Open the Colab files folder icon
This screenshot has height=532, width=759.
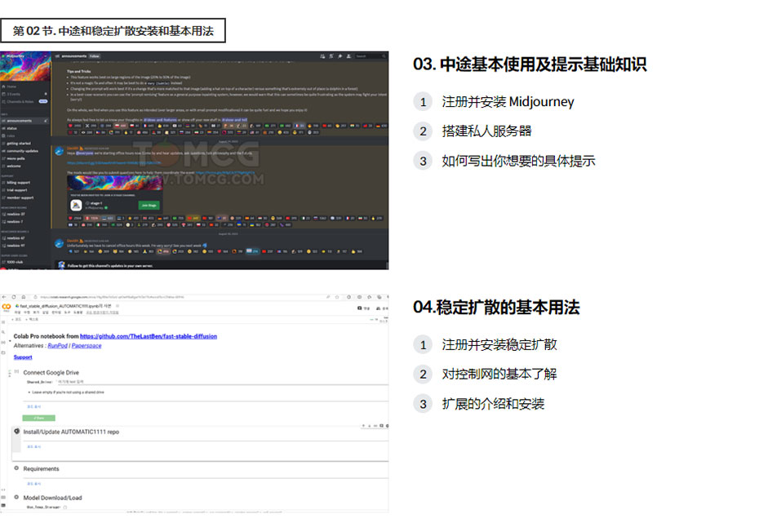(3, 352)
